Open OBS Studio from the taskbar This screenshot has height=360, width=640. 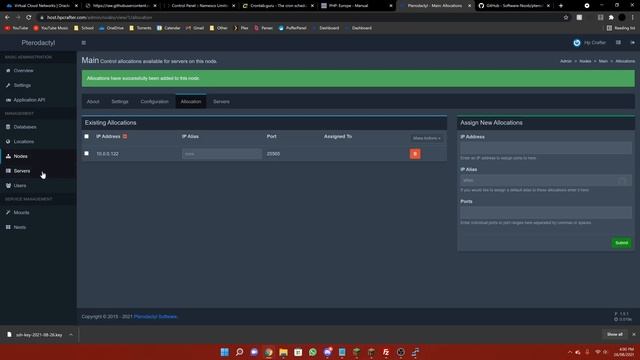pos(400,352)
